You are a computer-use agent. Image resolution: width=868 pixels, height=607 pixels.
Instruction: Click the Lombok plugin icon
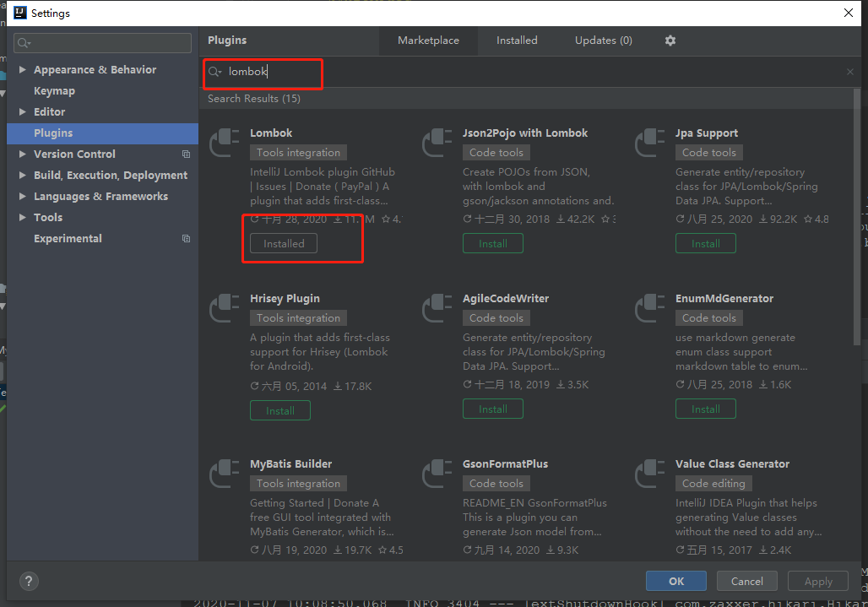coord(225,143)
